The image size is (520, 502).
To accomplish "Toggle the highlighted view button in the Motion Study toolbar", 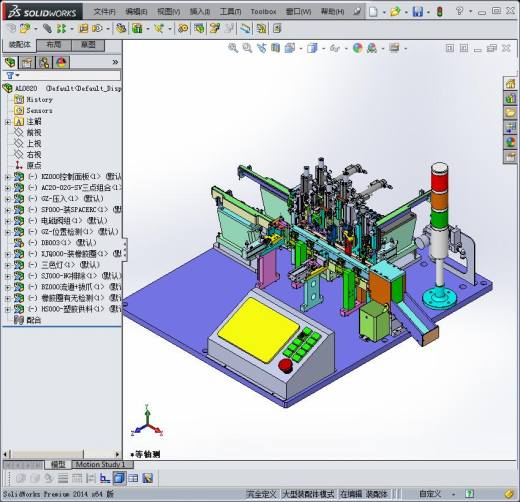I will (119, 478).
